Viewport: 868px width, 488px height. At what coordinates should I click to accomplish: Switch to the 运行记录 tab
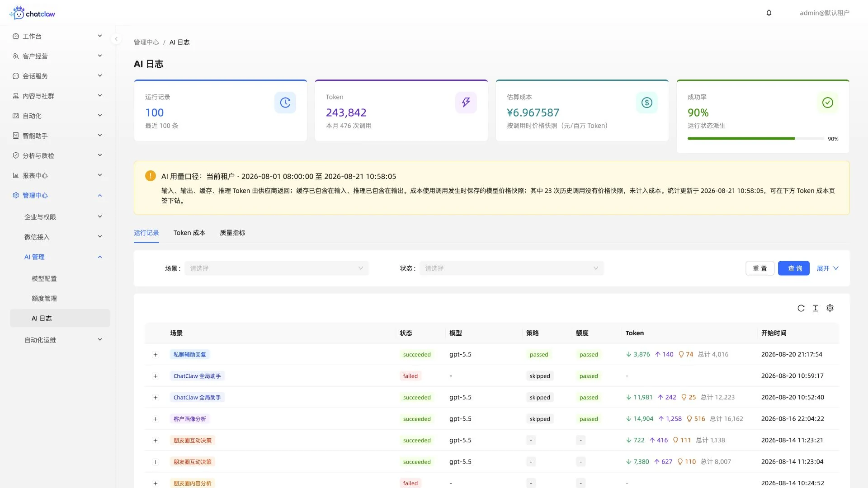(x=146, y=233)
